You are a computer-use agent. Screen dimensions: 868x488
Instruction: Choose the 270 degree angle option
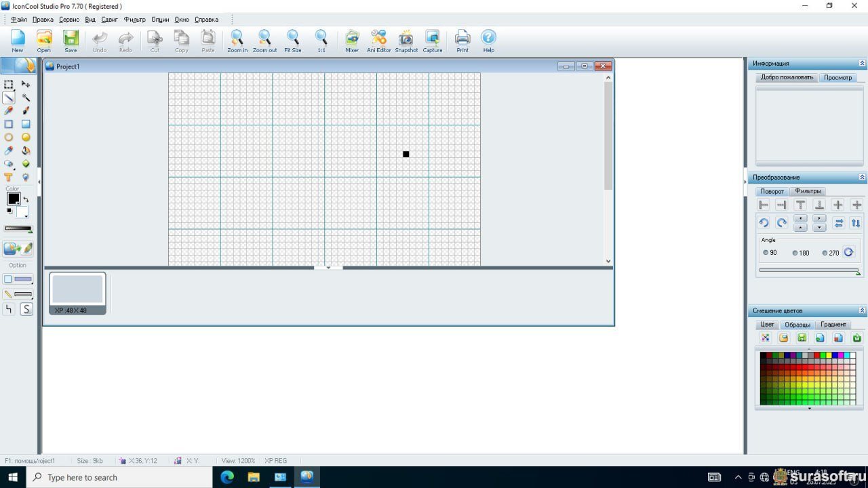tap(831, 253)
